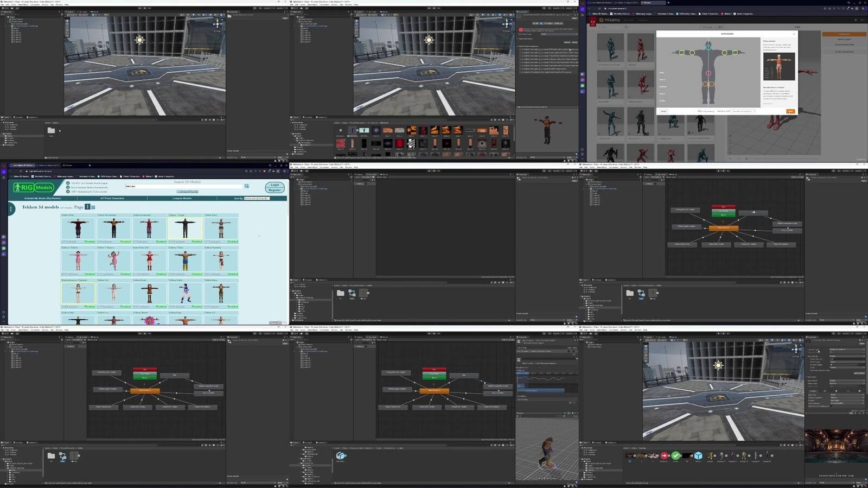
Task: Click Download under the first Tekken model
Action: pos(90,242)
